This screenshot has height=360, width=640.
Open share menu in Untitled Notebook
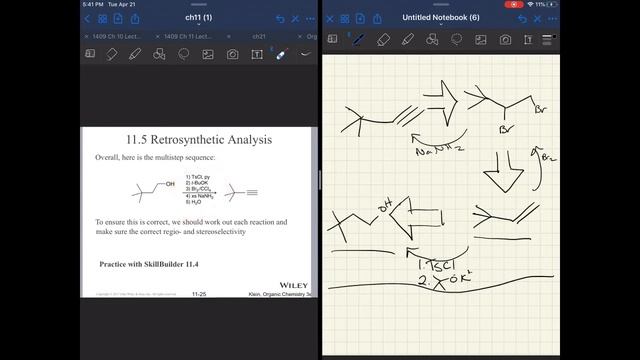point(378,19)
